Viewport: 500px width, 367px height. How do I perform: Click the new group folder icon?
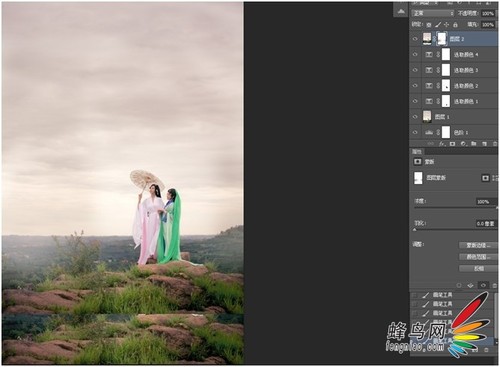(474, 144)
